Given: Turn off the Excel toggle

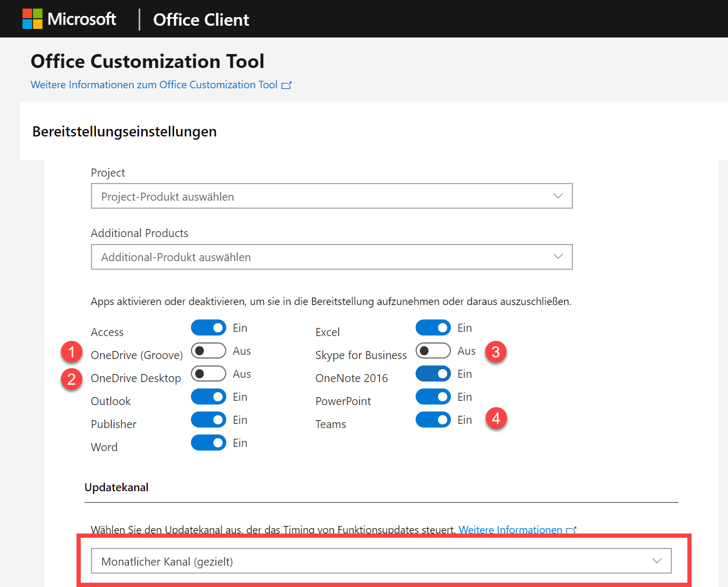Looking at the screenshot, I should [x=433, y=327].
